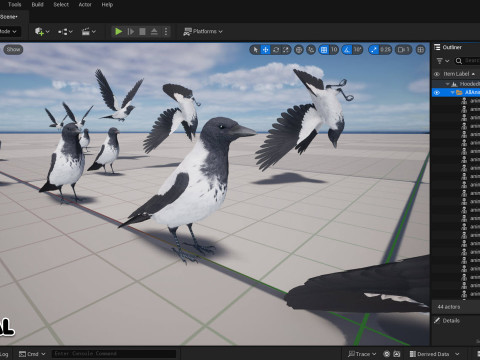
Task: Activate the Translate move gizmo tool
Action: pyautogui.click(x=265, y=50)
